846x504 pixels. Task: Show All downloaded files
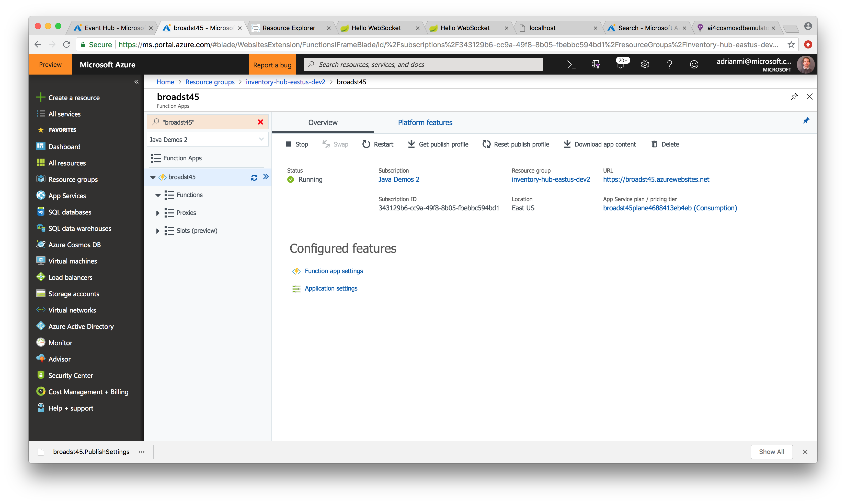[772, 452]
